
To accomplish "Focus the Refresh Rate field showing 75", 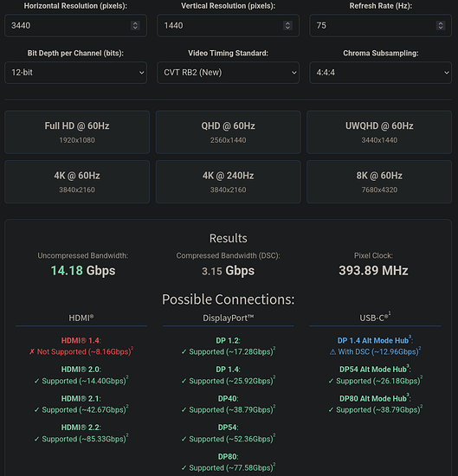I will [x=373, y=25].
